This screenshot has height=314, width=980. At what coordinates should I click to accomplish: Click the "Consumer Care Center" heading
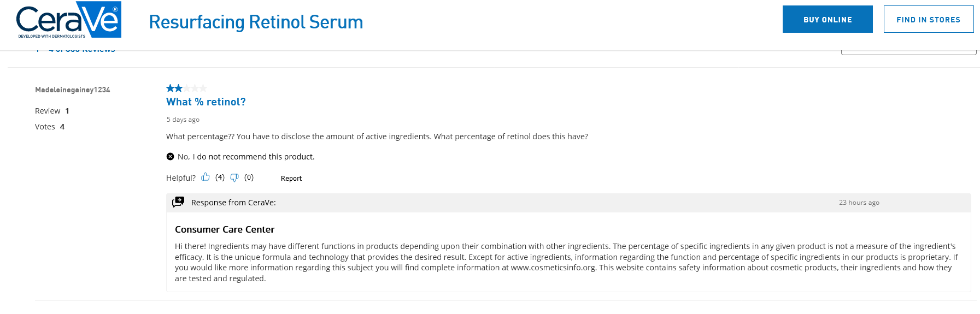(x=225, y=229)
